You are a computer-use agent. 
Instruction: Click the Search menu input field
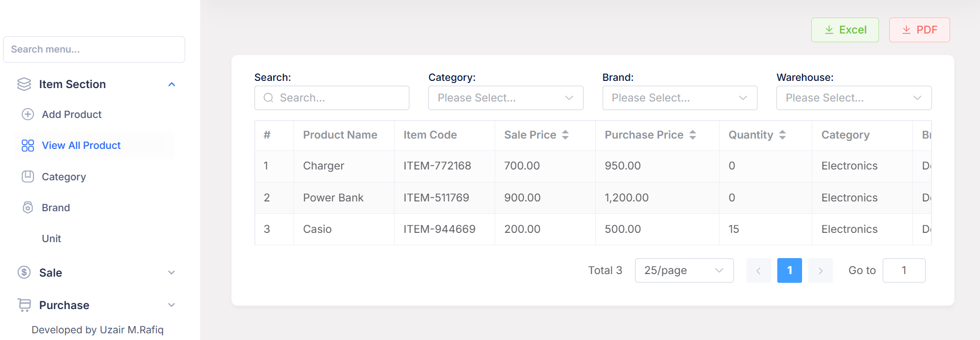tap(94, 49)
